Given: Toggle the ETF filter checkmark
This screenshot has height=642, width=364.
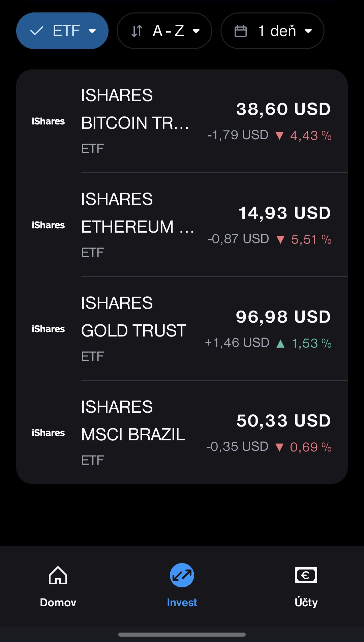Looking at the screenshot, I should (x=37, y=31).
